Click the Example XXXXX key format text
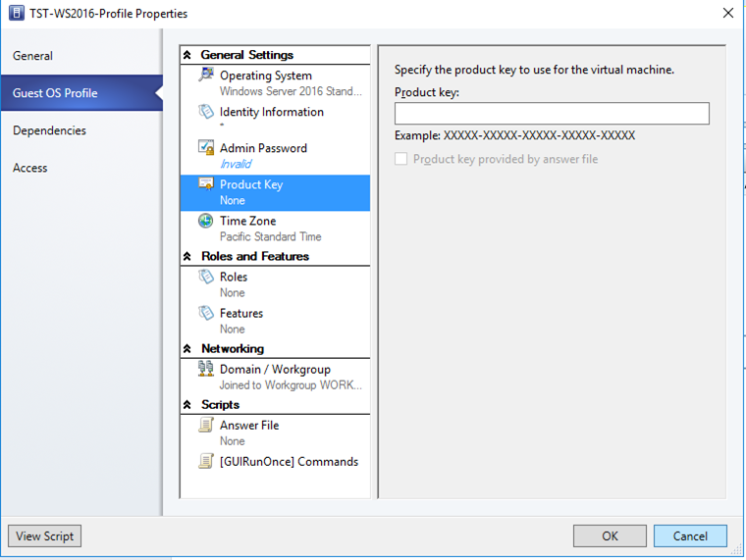Viewport: 746px width, 560px height. [514, 135]
